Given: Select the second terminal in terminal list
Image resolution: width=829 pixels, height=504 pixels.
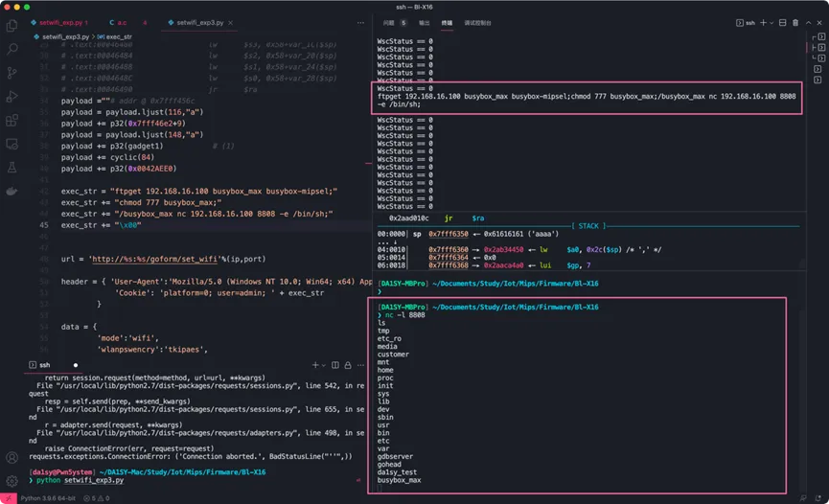Looking at the screenshot, I should coord(819,48).
